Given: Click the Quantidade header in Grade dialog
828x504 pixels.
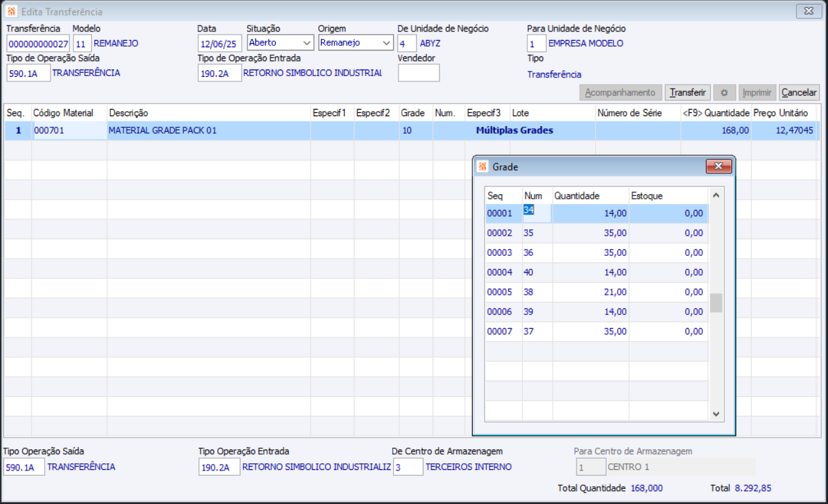Looking at the screenshot, I should [x=590, y=196].
